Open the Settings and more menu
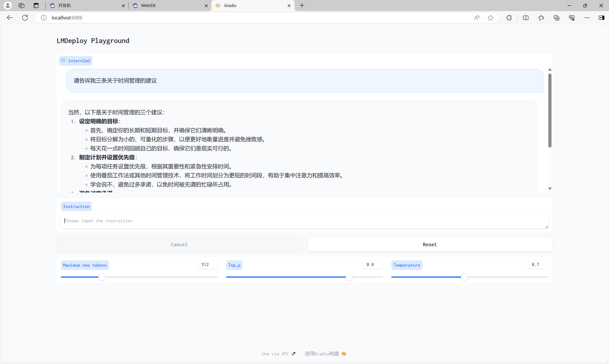The height and width of the screenshot is (364, 609). point(587,18)
